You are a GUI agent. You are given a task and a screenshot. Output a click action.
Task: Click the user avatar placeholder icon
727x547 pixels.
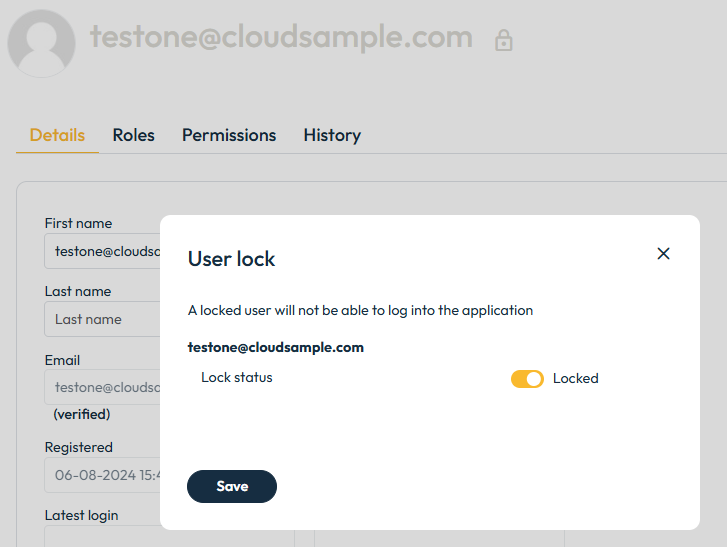pyautogui.click(x=41, y=44)
